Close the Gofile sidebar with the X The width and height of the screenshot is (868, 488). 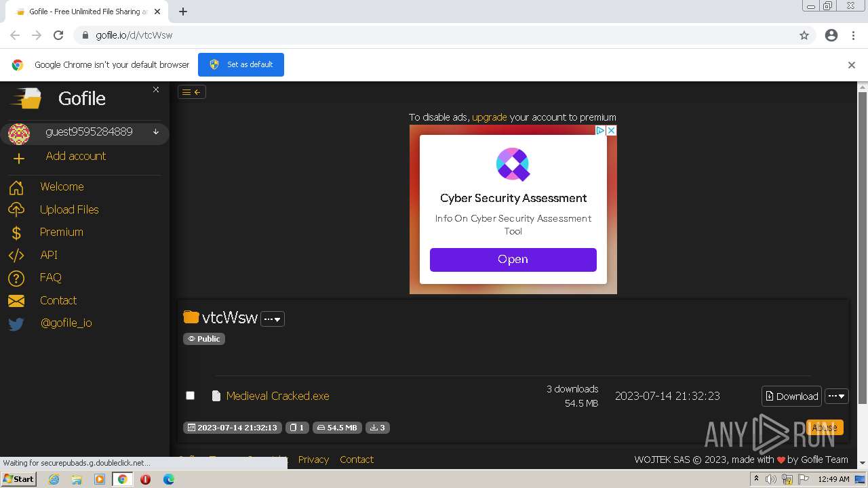156,89
